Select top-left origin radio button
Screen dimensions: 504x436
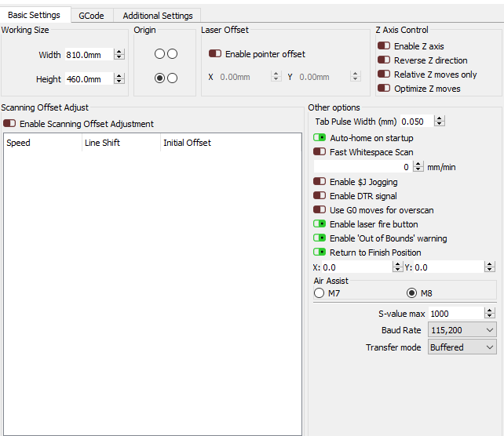(x=159, y=53)
